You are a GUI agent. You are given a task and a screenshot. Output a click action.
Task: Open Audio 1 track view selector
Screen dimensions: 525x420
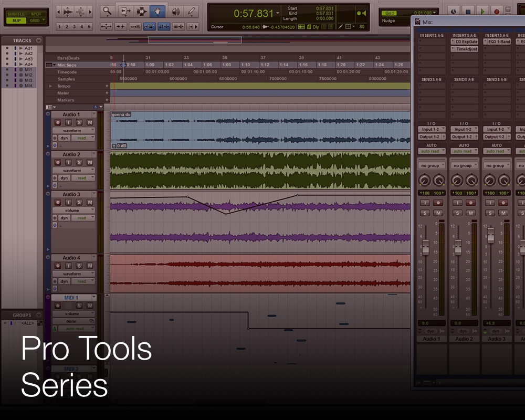coord(73,131)
